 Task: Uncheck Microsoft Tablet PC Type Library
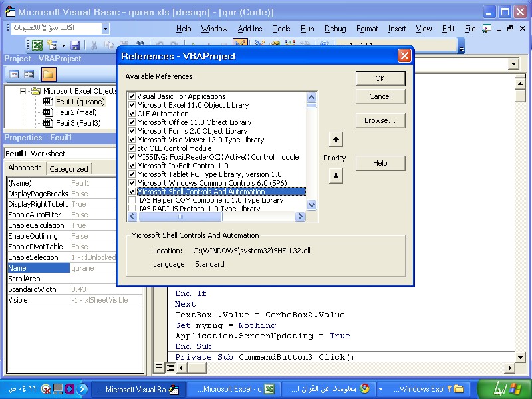(x=132, y=174)
